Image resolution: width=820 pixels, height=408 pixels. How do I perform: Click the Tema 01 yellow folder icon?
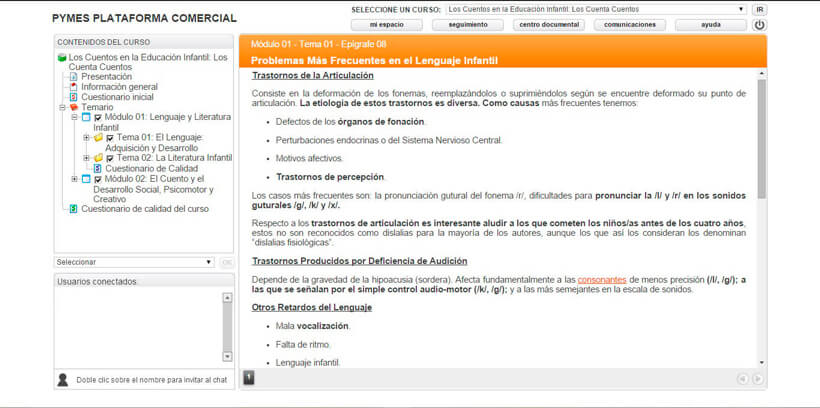click(x=98, y=138)
